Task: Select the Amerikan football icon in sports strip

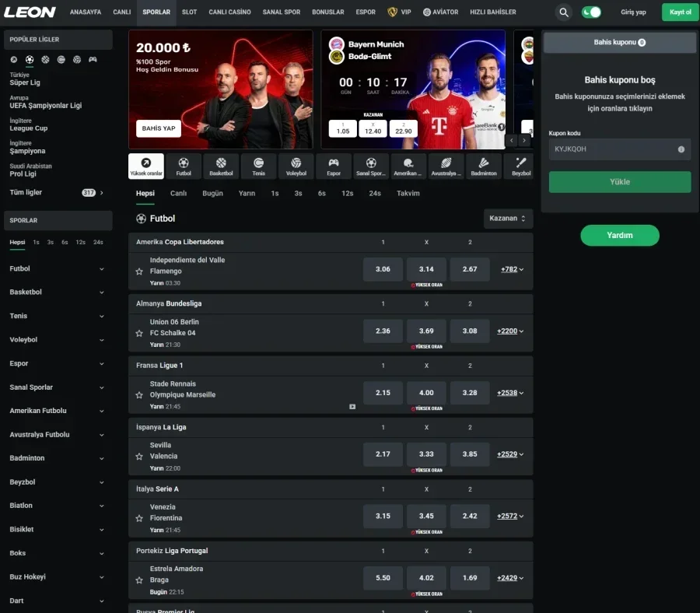Action: (x=408, y=166)
